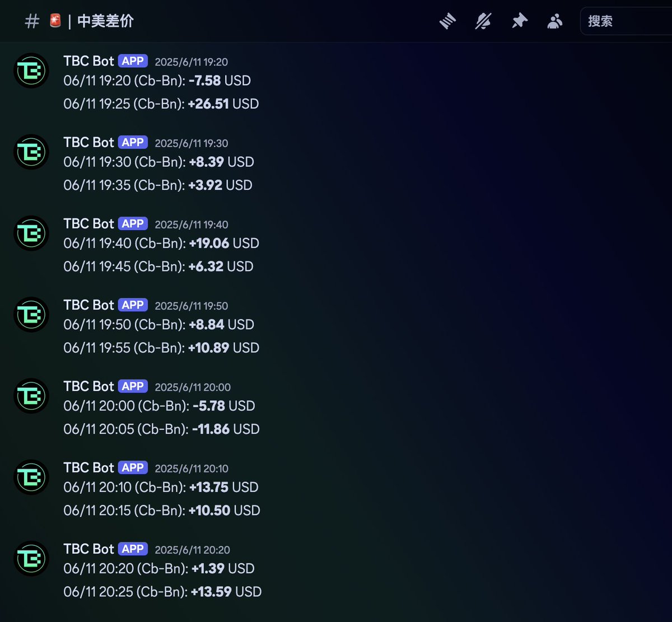Click the 中美差价 channel title
This screenshot has width=672, height=622.
click(x=105, y=21)
